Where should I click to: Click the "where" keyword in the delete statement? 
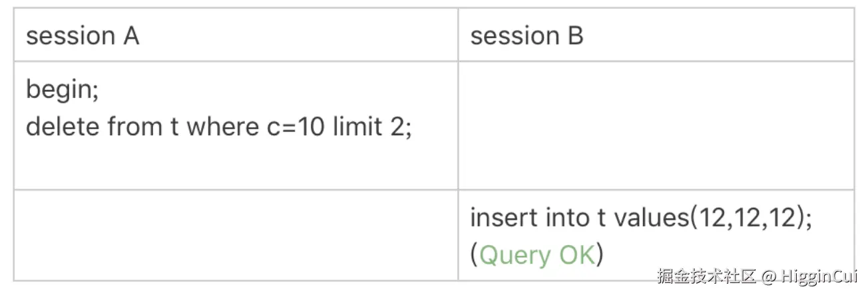pos(220,125)
